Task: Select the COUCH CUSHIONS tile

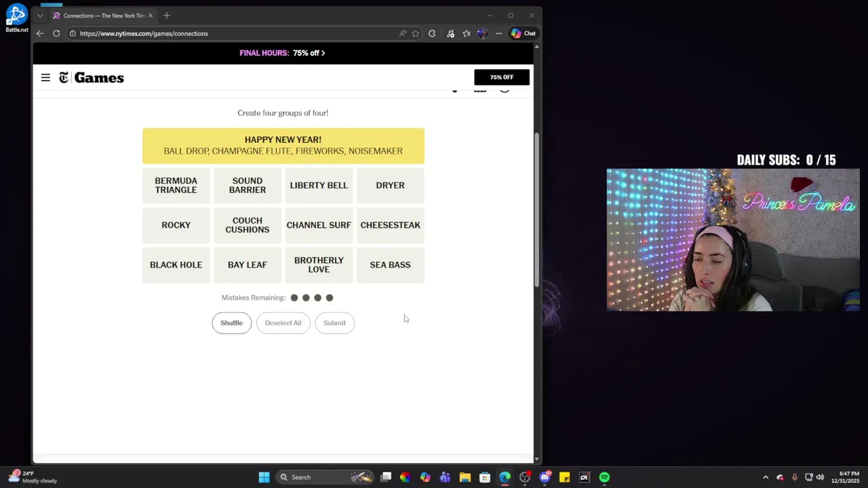Action: pos(248,225)
